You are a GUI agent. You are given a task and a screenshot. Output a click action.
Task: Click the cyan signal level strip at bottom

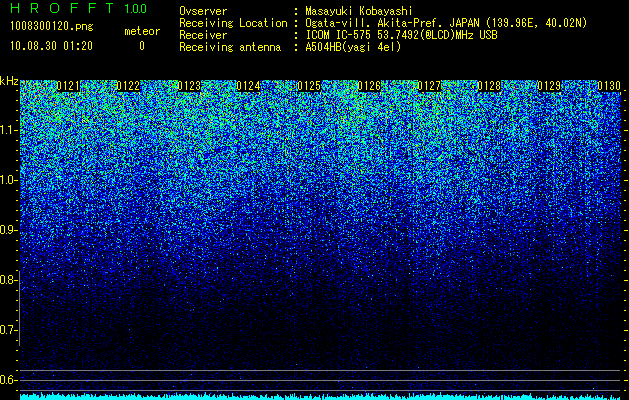pos(321,396)
